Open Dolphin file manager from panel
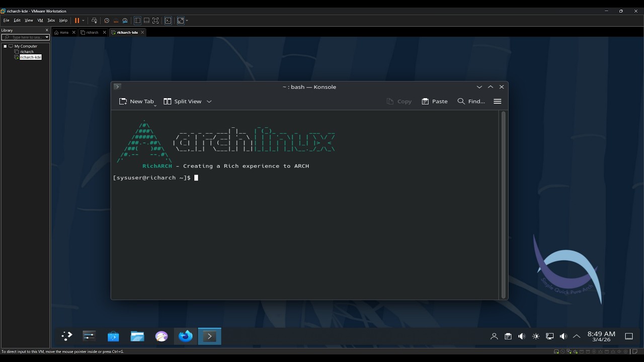 (137, 336)
